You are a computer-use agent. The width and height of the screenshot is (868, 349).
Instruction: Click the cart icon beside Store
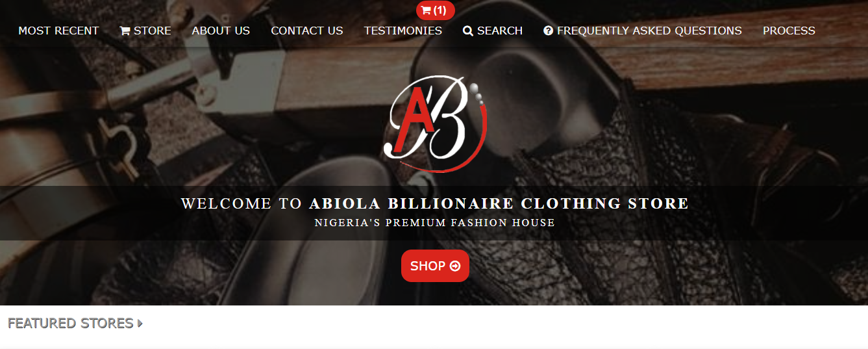point(125,31)
